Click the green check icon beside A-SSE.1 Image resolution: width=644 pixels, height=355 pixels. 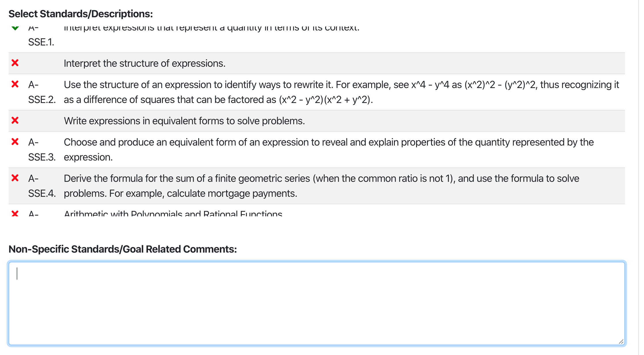[x=15, y=28]
